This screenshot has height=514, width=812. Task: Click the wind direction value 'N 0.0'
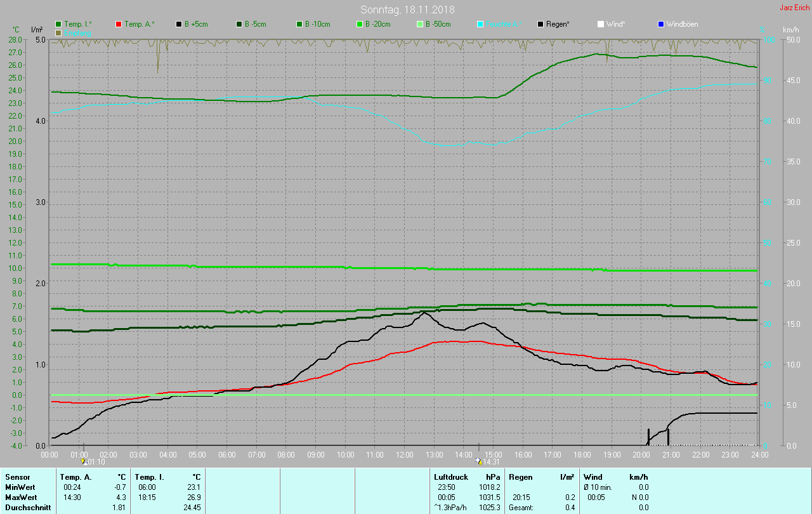(639, 497)
